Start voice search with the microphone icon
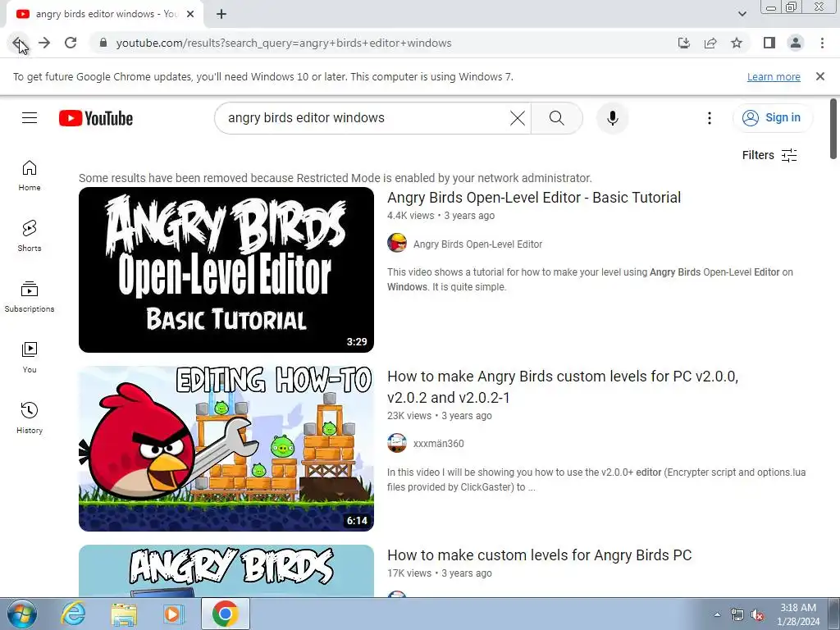This screenshot has width=840, height=630. [x=612, y=118]
